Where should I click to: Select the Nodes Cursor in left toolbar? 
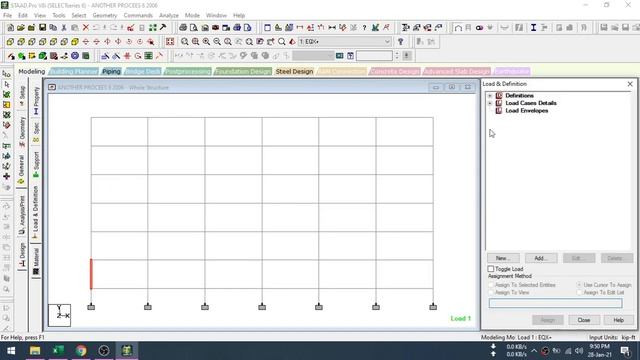click(7, 74)
